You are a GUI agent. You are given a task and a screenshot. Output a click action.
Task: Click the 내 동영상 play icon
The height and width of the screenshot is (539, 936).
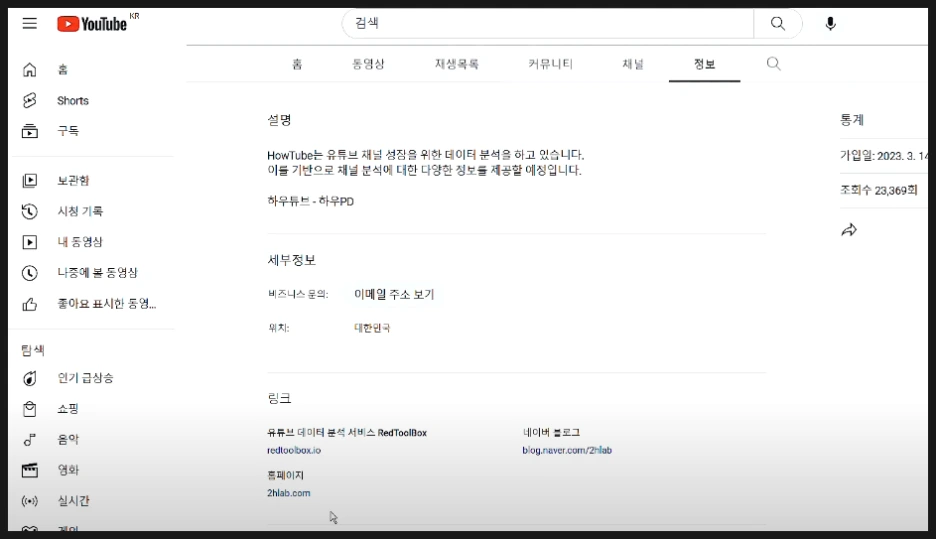(x=29, y=242)
